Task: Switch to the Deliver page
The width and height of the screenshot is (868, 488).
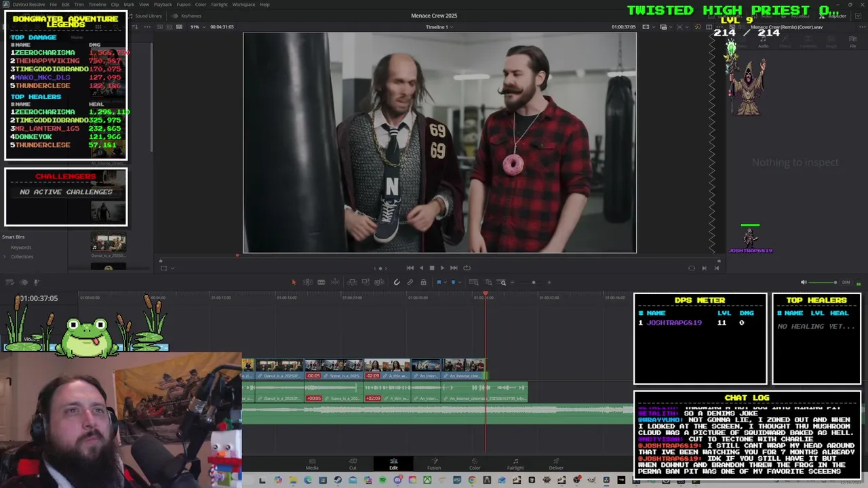Action: 556,464
